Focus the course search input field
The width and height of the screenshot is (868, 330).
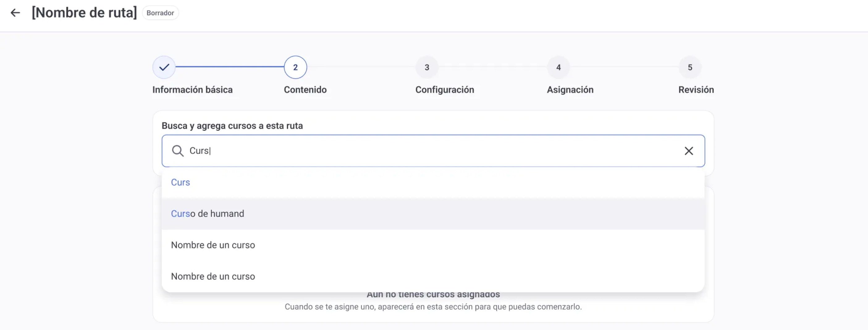431,151
